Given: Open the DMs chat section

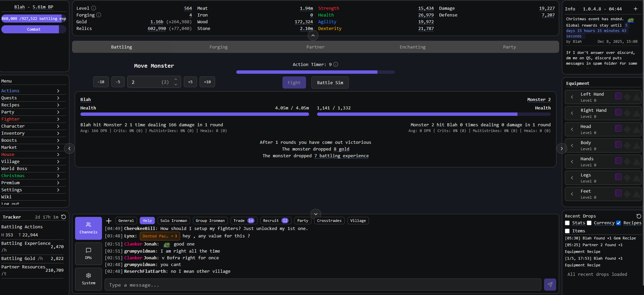Looking at the screenshot, I should 89,254.
